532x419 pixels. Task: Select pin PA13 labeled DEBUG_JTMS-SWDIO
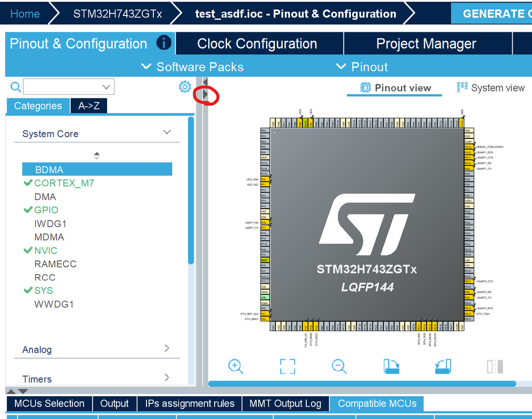(x=469, y=147)
